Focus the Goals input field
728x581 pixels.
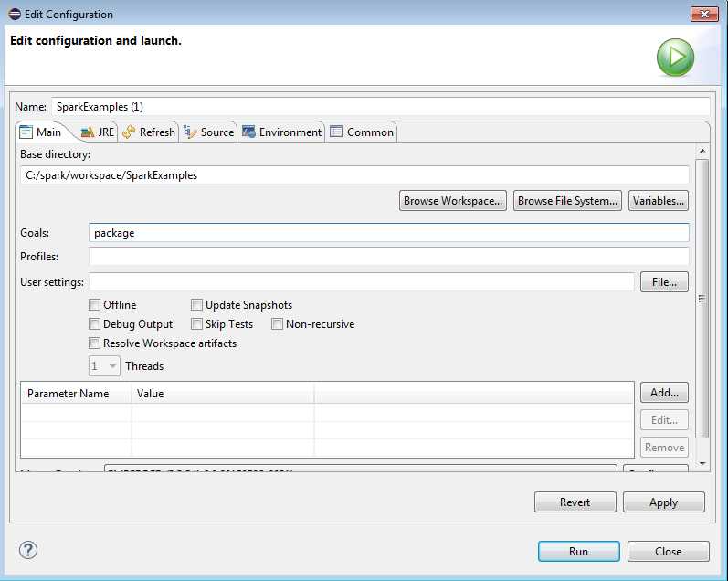[389, 233]
